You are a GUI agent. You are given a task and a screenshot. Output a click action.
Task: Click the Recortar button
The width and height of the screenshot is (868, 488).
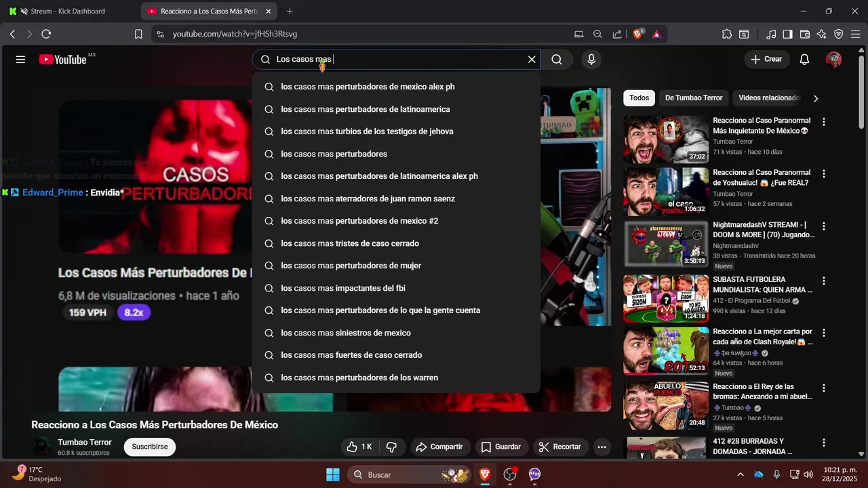point(560,447)
